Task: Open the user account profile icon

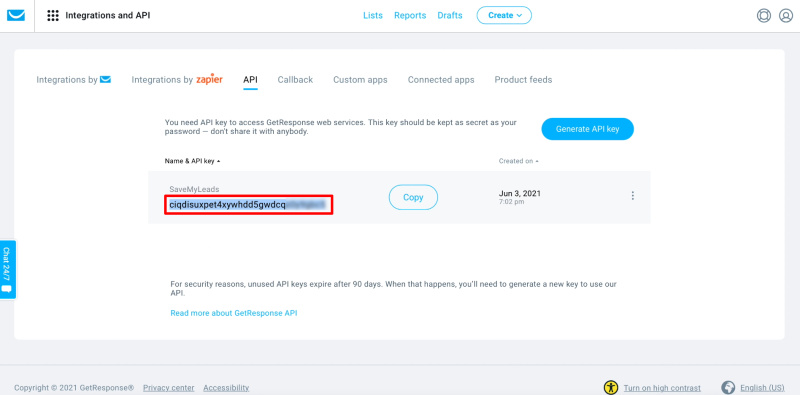Action: pyautogui.click(x=786, y=16)
